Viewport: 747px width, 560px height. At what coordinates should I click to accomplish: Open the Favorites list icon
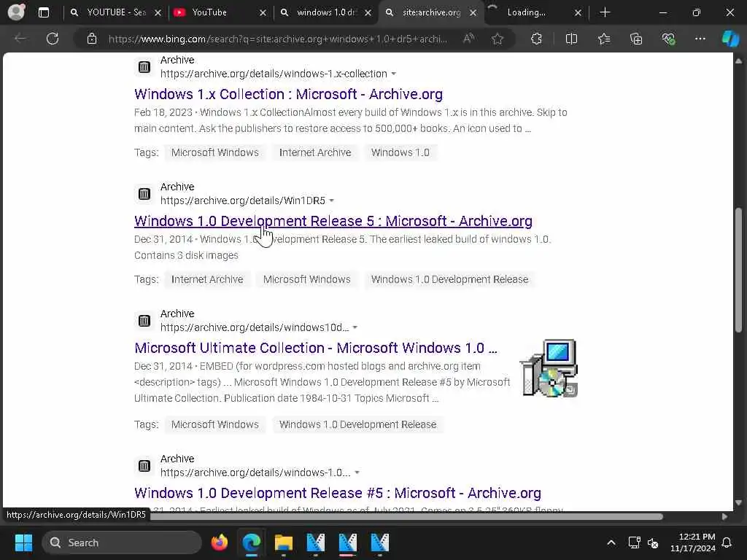604,39
